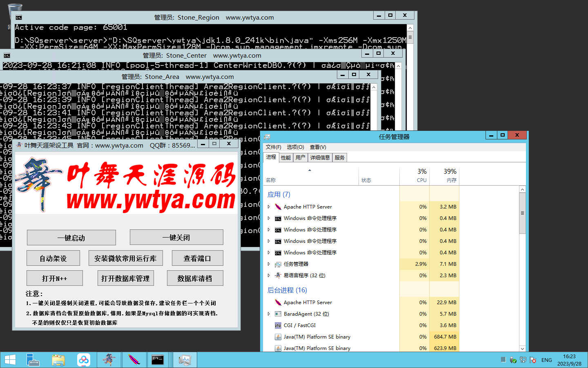Image resolution: width=588 pixels, height=368 pixels.
Task: Click the 打开N++ button
Action: click(x=55, y=278)
